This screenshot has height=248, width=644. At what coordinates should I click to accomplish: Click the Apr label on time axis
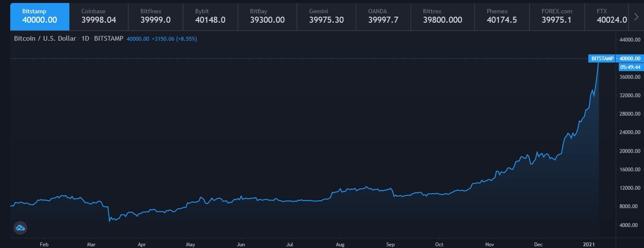[142, 244]
